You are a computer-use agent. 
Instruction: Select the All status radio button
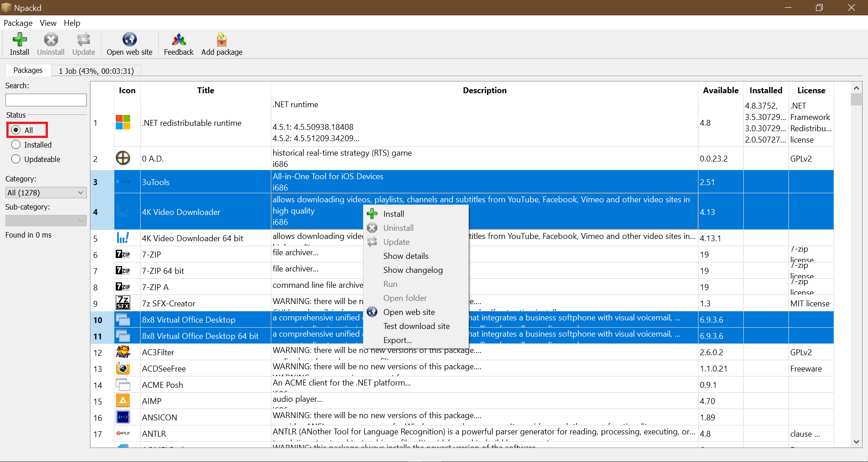pos(16,130)
